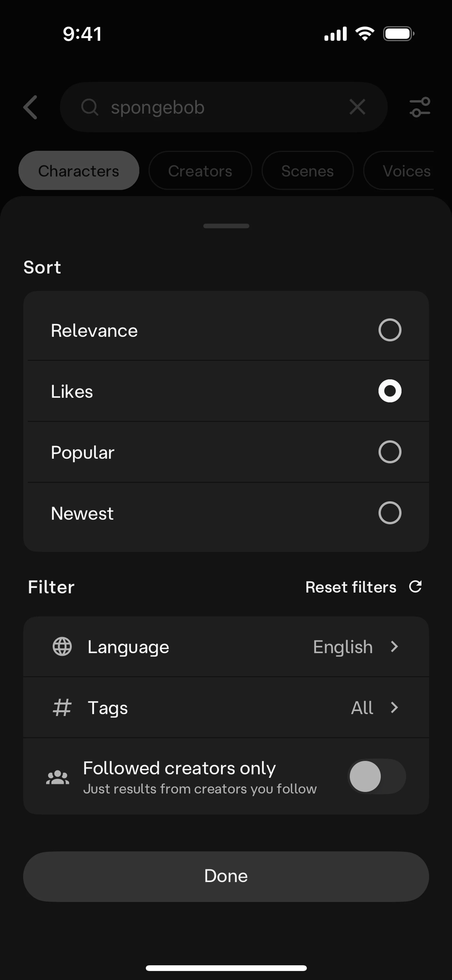452x980 pixels.
Task: Open the English language selection
Action: [343, 647]
